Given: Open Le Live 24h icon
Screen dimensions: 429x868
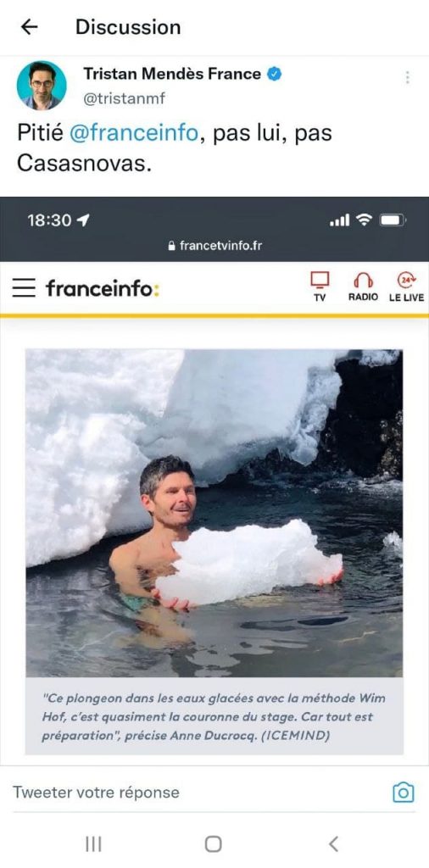Looking at the screenshot, I should (406, 287).
